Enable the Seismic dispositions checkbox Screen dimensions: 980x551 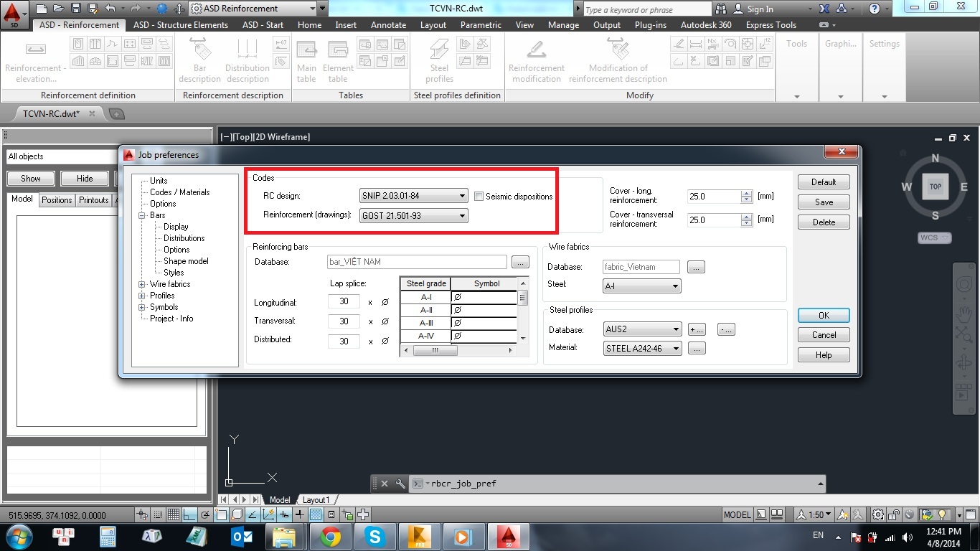click(479, 196)
